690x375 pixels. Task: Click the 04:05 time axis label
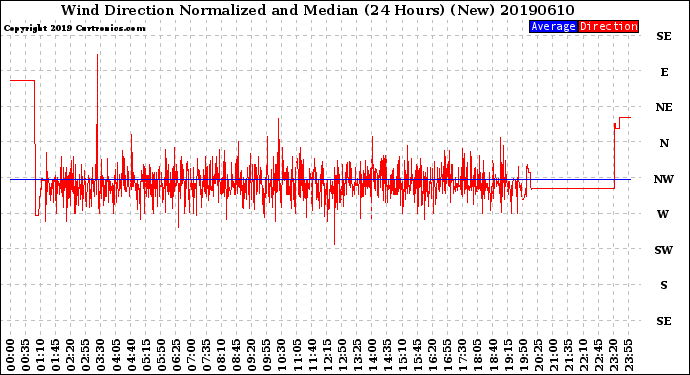pyautogui.click(x=116, y=355)
